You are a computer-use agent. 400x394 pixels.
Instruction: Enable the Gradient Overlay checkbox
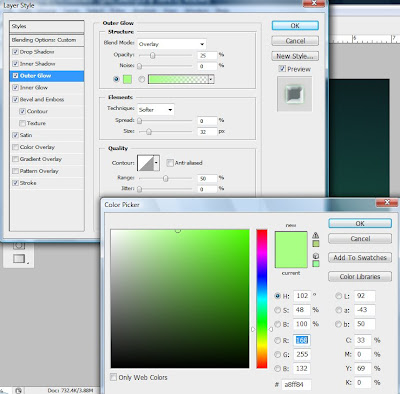[15, 159]
